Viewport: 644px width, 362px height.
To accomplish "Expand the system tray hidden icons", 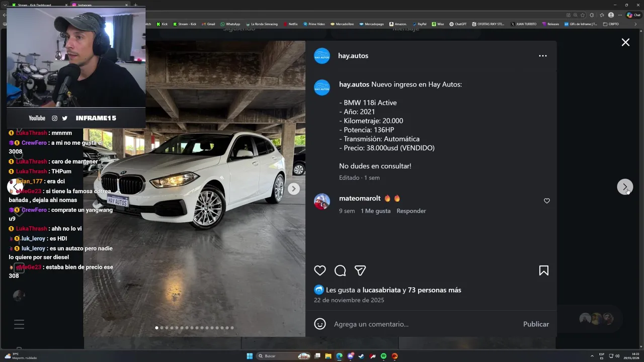I will click(x=592, y=356).
